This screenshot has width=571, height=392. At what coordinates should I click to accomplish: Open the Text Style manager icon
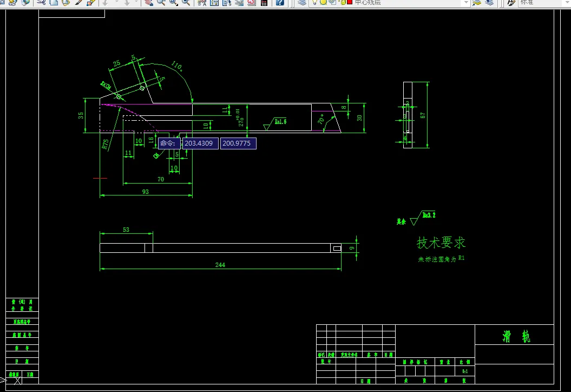point(511,3)
